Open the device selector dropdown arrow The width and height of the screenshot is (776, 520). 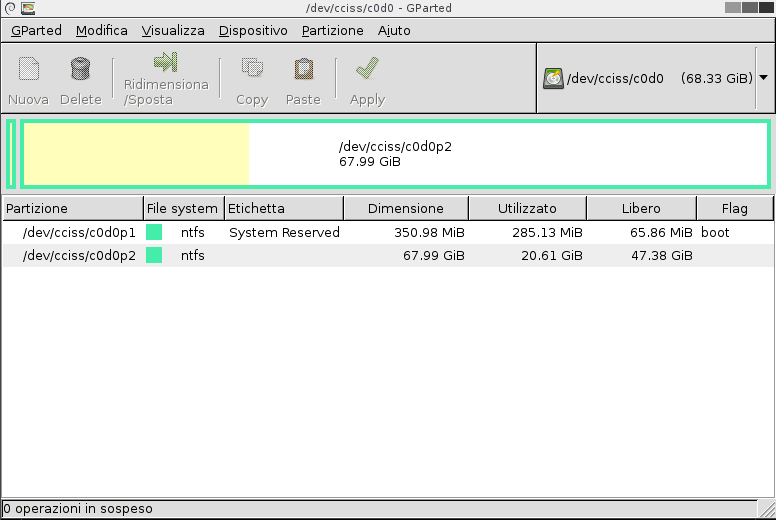[x=764, y=77]
